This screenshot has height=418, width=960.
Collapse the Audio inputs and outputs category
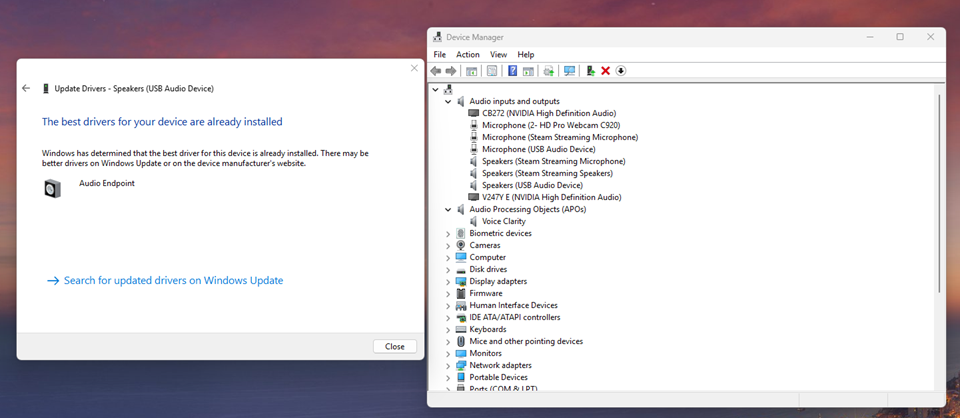point(448,102)
